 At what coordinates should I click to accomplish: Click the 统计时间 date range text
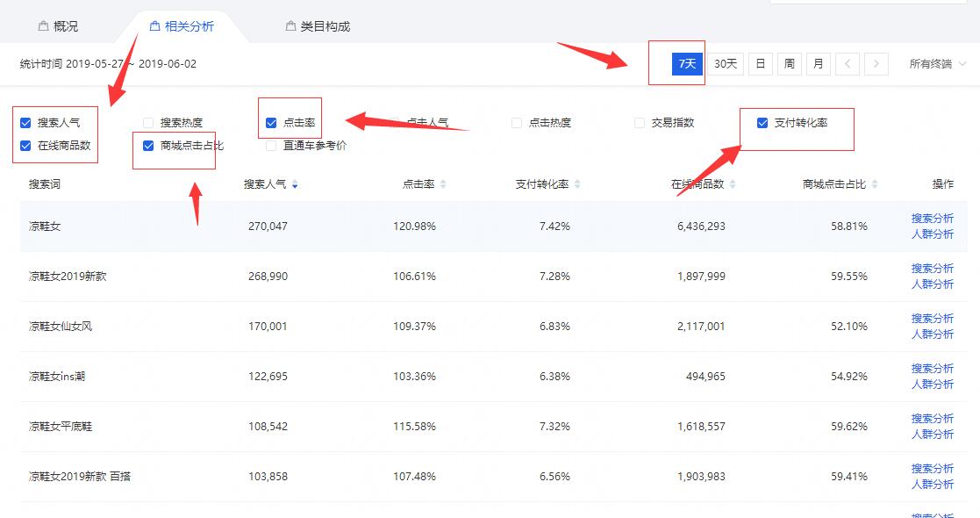pos(108,64)
